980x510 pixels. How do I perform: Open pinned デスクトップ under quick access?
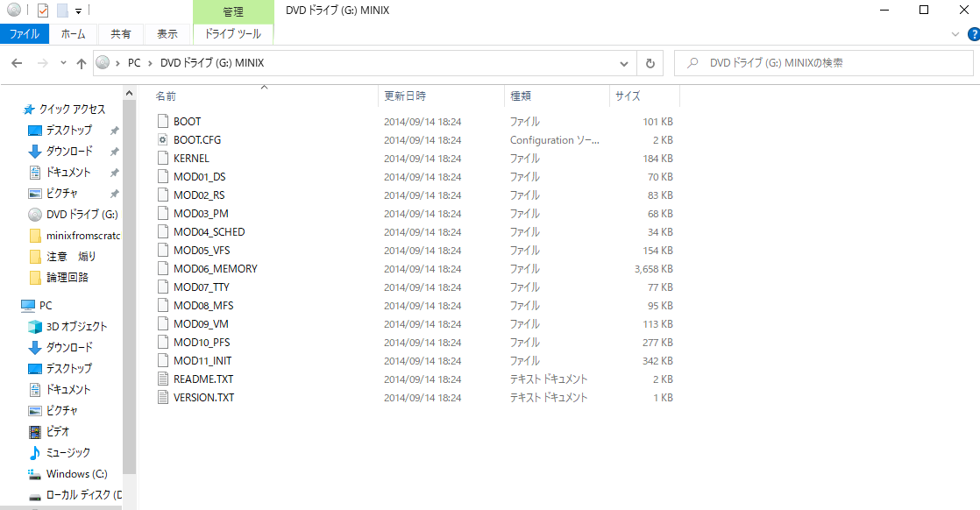coord(68,130)
